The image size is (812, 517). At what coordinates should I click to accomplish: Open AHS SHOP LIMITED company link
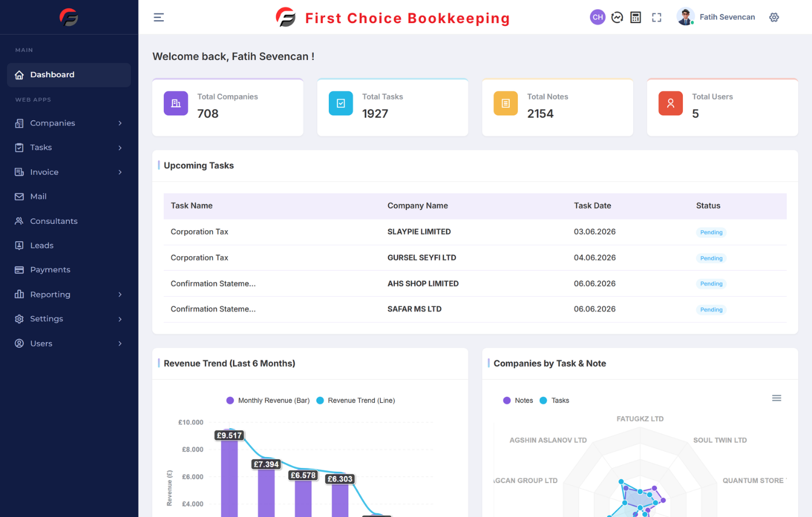click(x=423, y=283)
